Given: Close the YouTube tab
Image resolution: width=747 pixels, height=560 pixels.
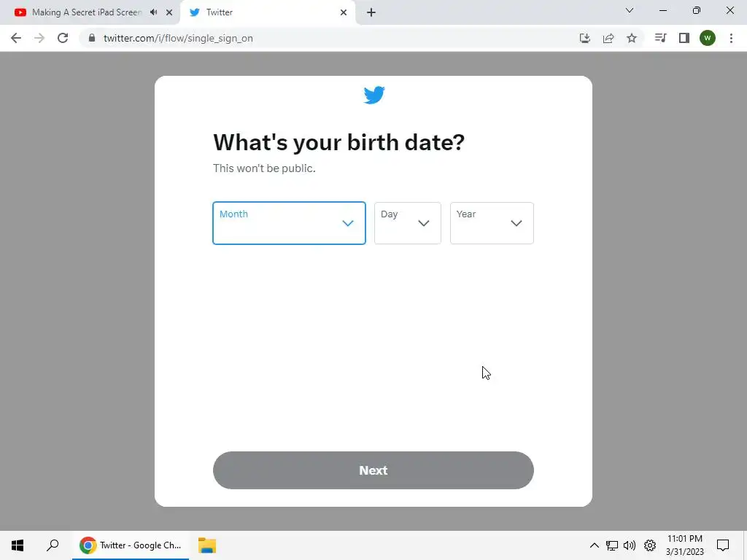Looking at the screenshot, I should pyautogui.click(x=169, y=12).
